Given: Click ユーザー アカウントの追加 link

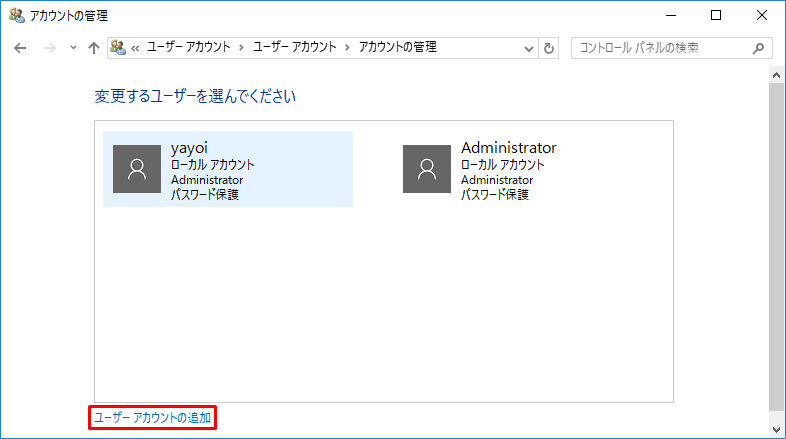Looking at the screenshot, I should coord(152,417).
